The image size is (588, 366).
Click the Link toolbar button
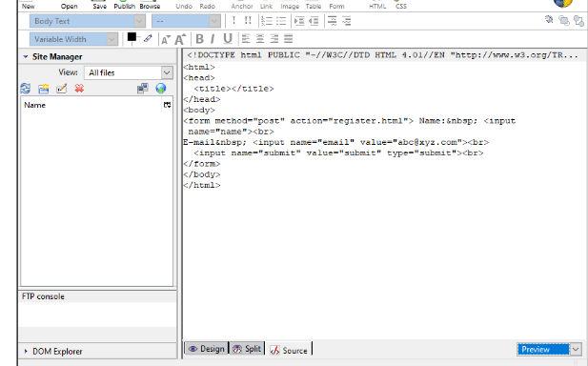[x=266, y=6]
